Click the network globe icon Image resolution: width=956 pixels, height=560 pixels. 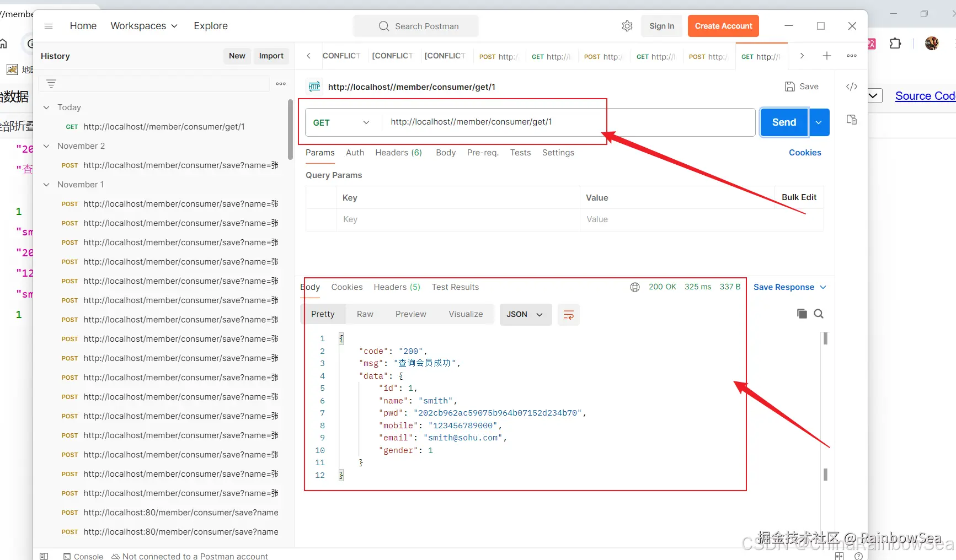pyautogui.click(x=635, y=287)
